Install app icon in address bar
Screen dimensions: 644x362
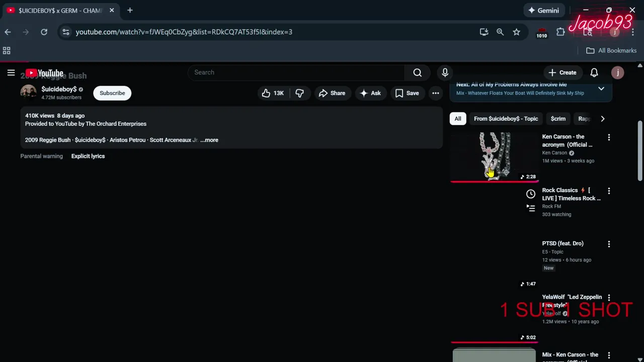[x=484, y=32]
